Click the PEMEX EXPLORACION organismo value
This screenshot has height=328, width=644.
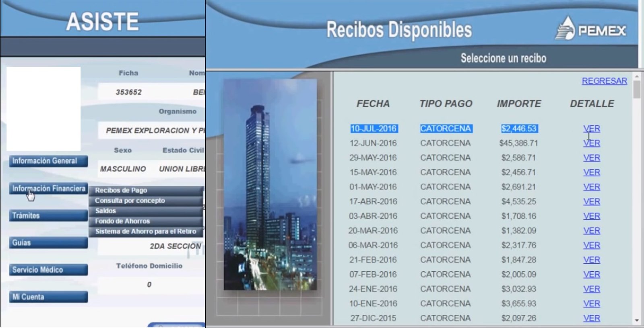(155, 131)
